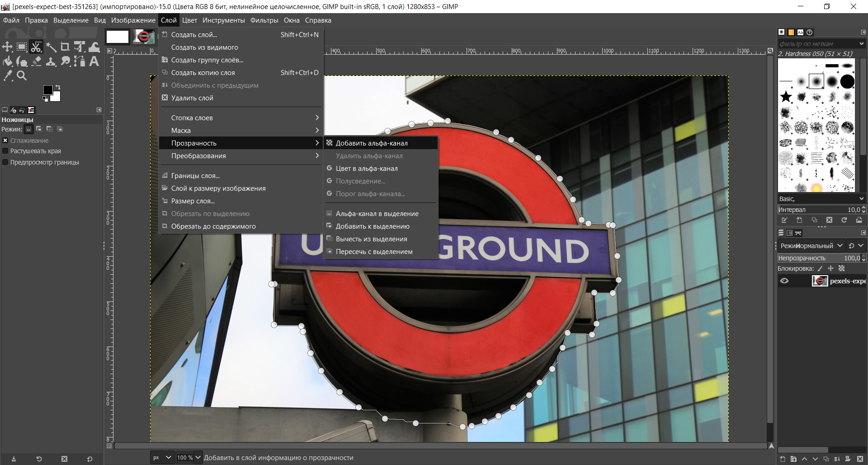Choose Цвет в альфа-канал
868x465 pixels.
(x=381, y=169)
